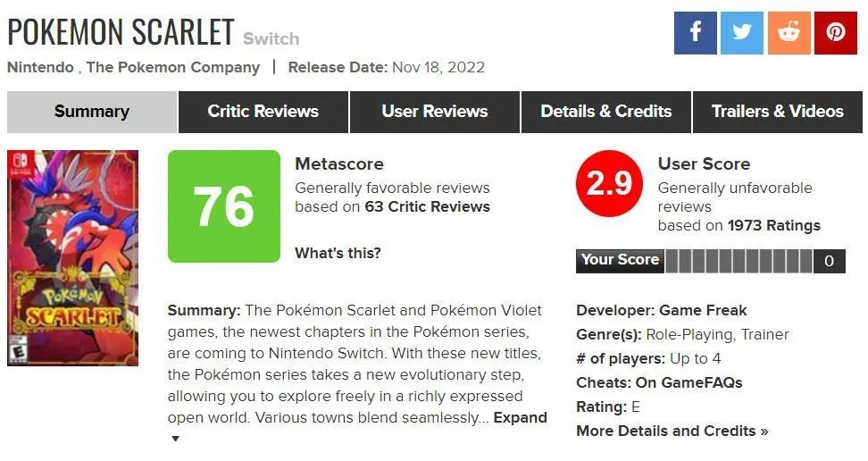
Task: Go to Details & Credits tab
Action: (605, 112)
